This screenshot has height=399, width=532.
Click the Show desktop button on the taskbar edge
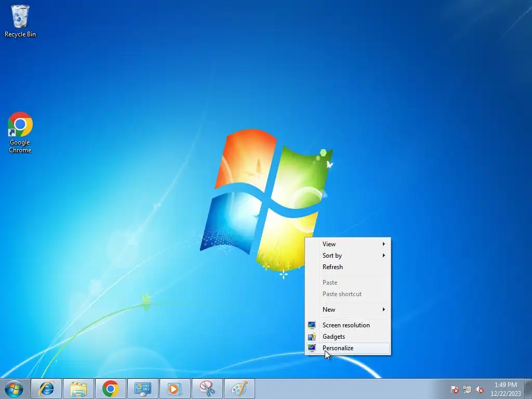[x=528, y=389]
